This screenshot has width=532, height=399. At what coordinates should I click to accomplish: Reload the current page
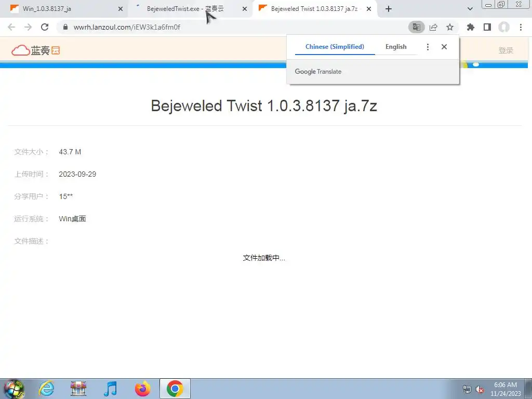coord(45,27)
